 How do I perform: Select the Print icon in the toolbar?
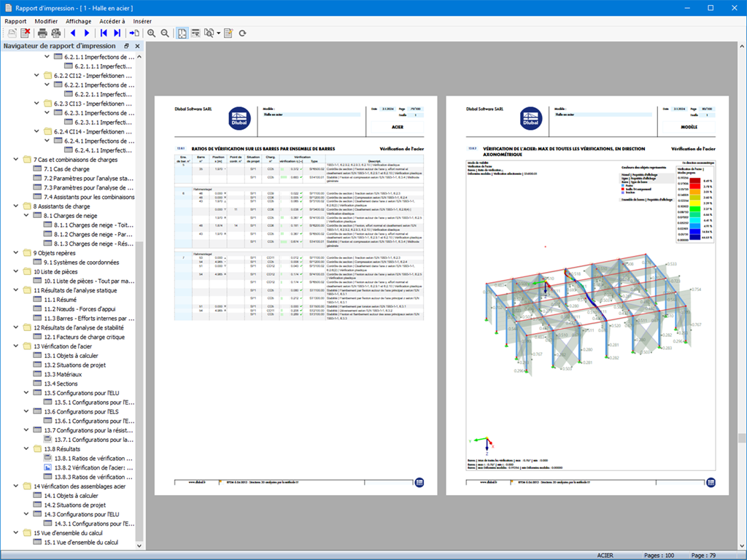[x=43, y=33]
